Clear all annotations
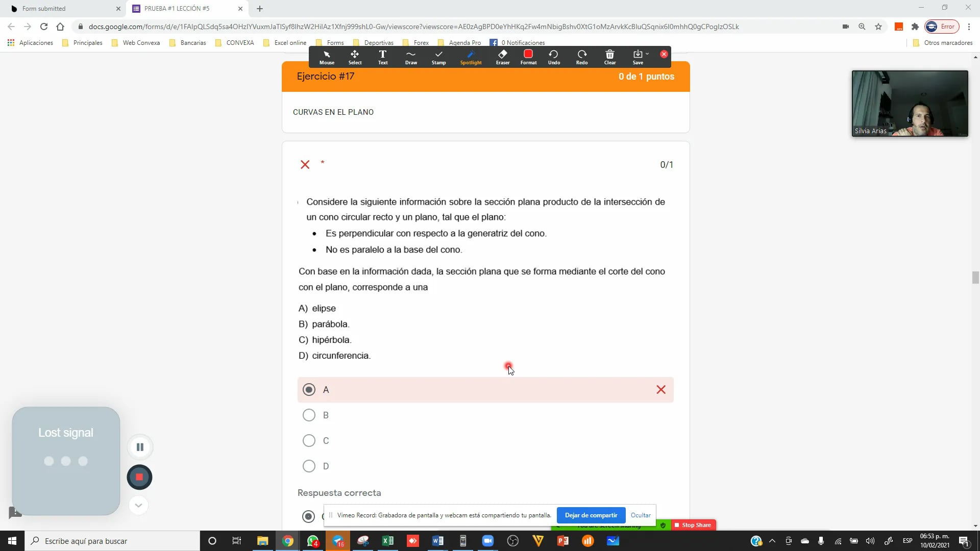 [x=610, y=57]
